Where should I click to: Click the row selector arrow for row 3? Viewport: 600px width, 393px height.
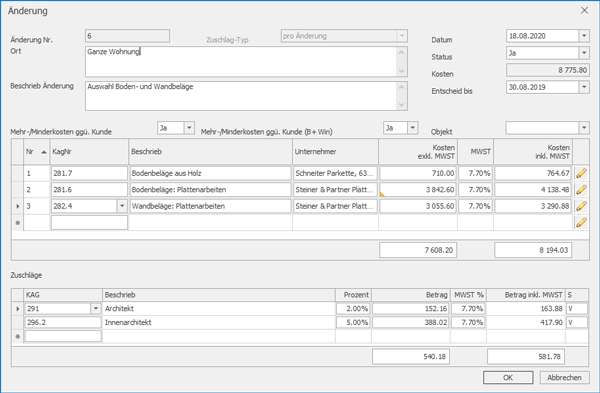tap(18, 206)
